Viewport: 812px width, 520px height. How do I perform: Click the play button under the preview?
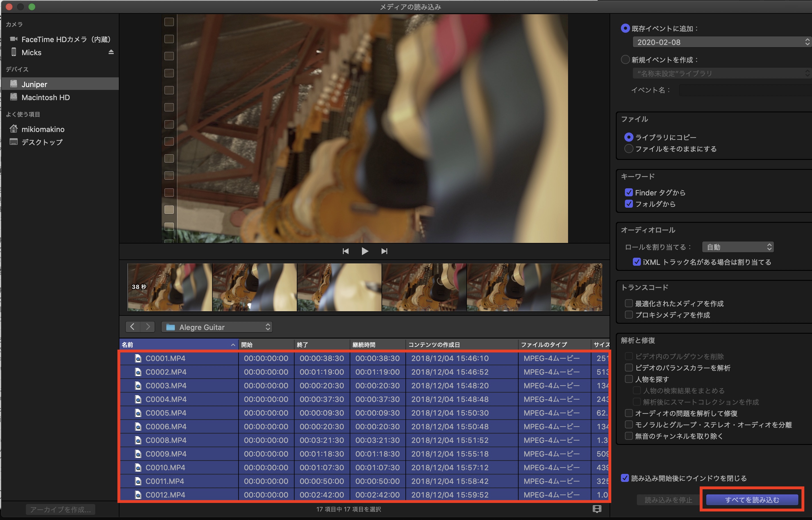pyautogui.click(x=364, y=251)
